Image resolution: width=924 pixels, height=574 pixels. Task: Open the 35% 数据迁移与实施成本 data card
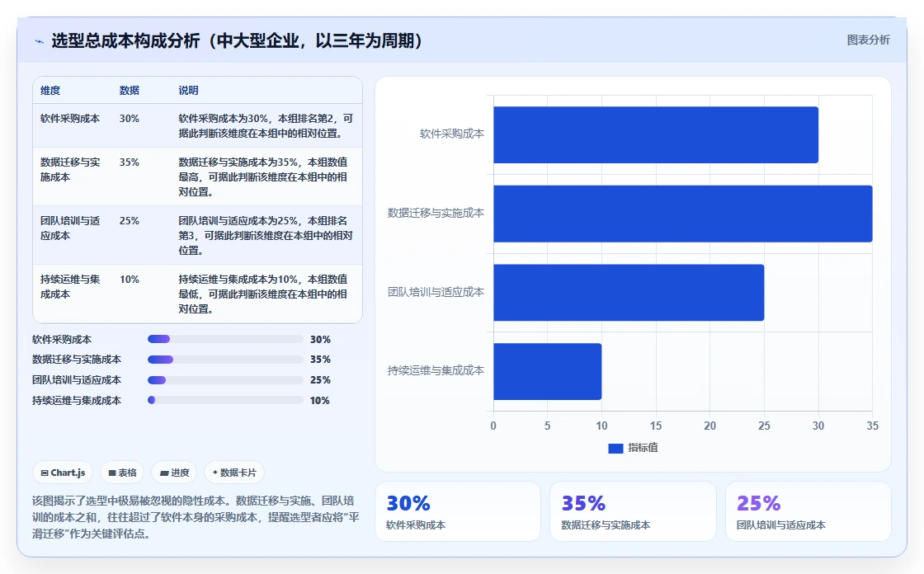coord(633,511)
